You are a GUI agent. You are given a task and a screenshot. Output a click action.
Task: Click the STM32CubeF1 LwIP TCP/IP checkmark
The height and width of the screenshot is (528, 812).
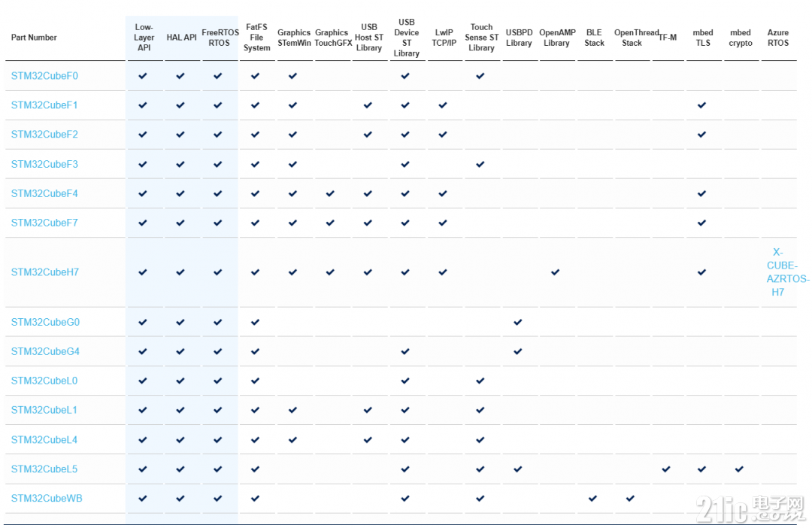(443, 105)
